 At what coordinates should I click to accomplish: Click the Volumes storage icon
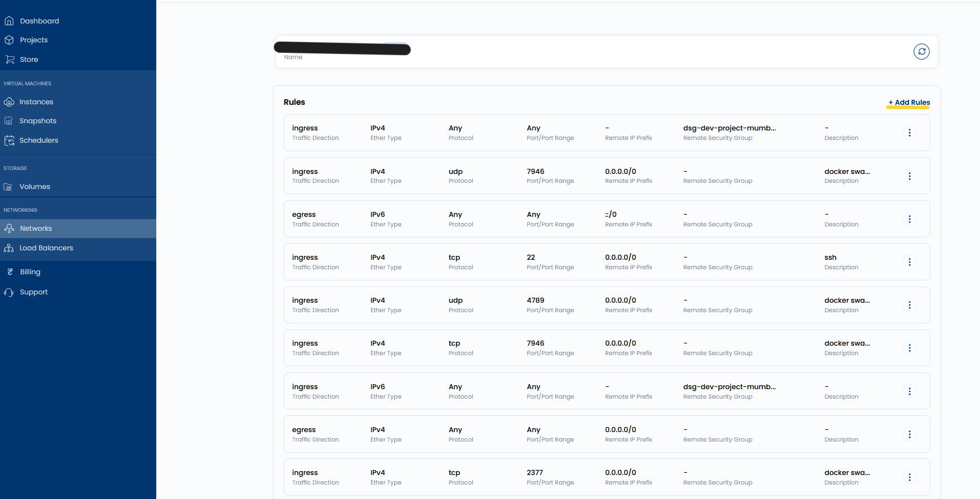pos(8,187)
